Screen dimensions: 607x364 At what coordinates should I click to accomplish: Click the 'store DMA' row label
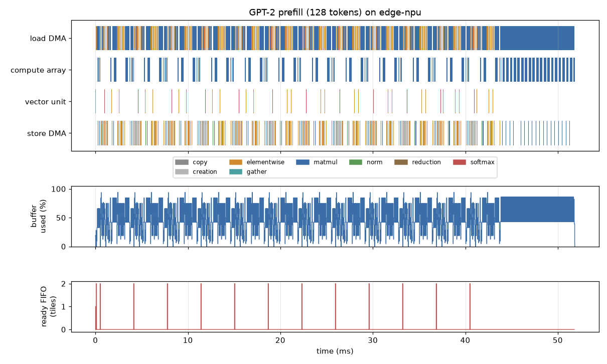46,133
